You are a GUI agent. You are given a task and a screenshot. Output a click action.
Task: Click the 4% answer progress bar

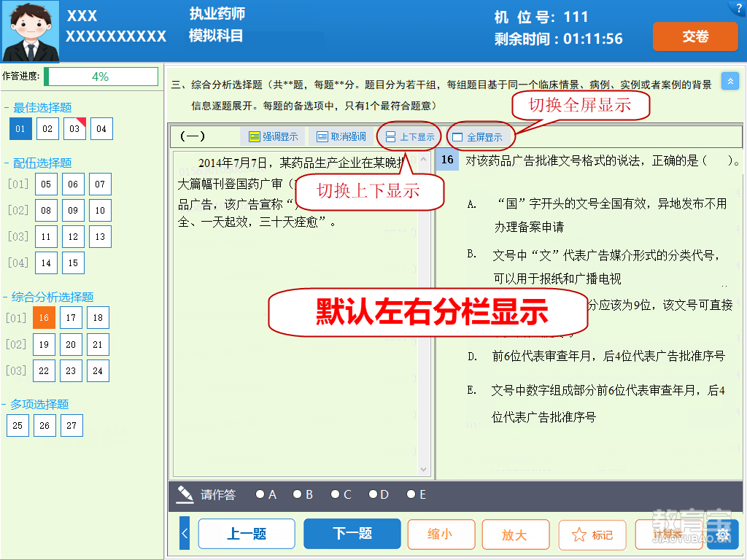pos(101,75)
